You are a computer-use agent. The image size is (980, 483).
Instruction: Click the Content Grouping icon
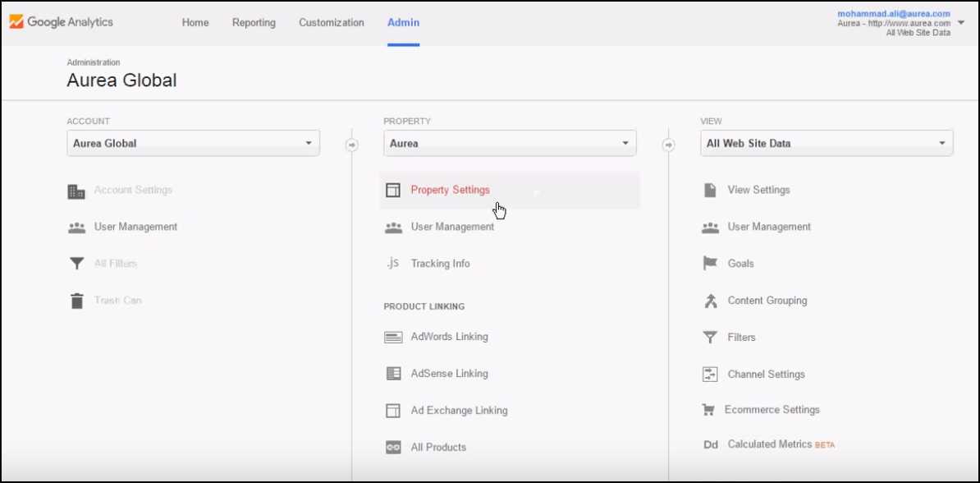tap(710, 301)
